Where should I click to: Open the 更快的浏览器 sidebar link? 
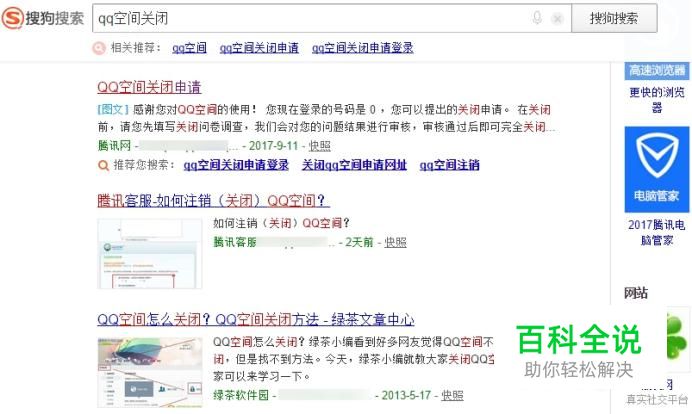tap(657, 100)
